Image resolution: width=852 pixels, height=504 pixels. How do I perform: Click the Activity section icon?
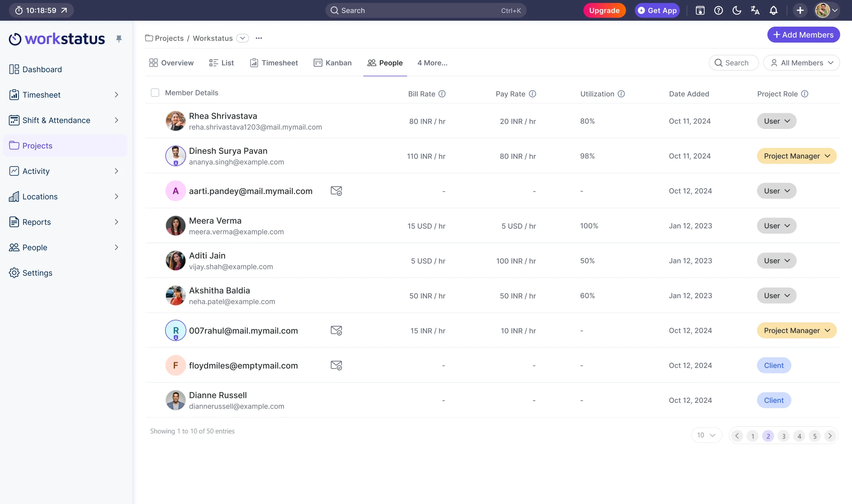[x=14, y=170]
